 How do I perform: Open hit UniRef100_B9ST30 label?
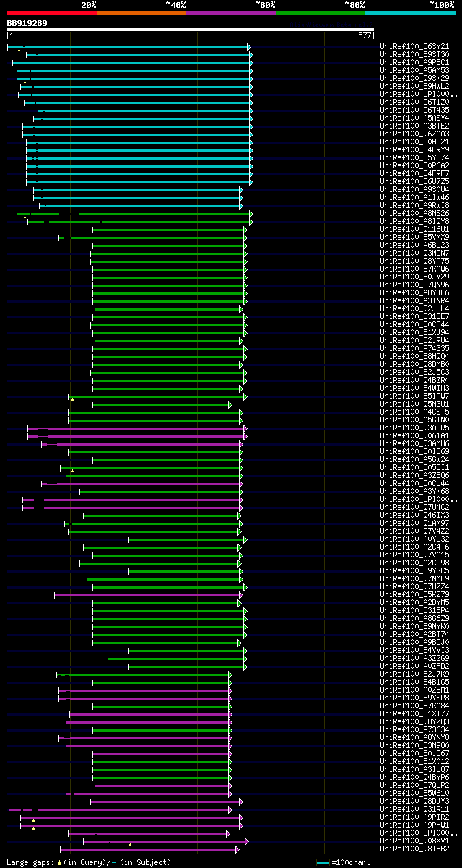[416, 54]
